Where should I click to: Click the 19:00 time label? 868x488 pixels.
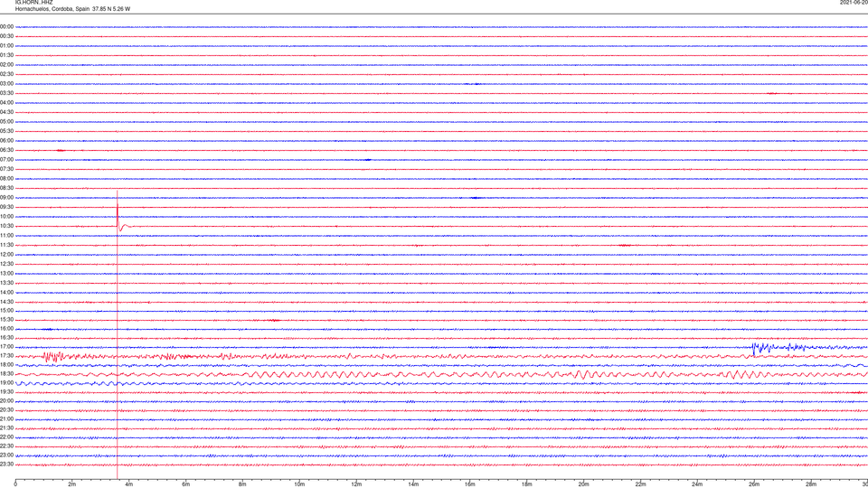coord(6,383)
